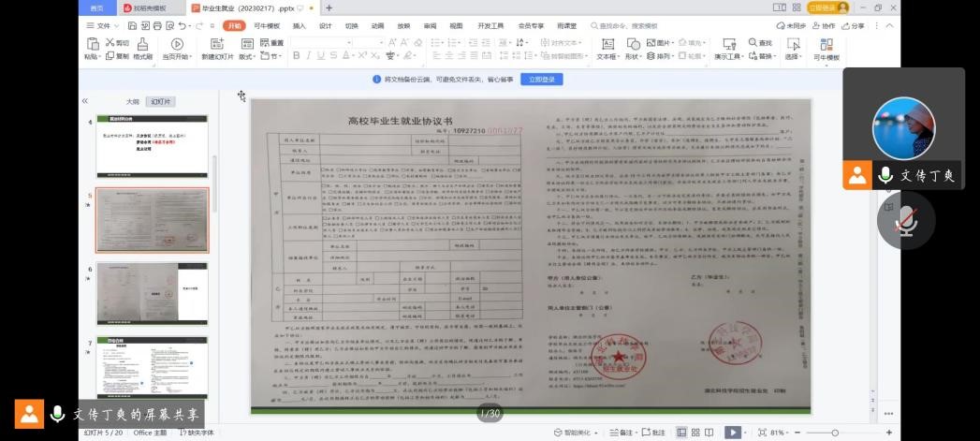Start slideshow from current page icon

176,44
